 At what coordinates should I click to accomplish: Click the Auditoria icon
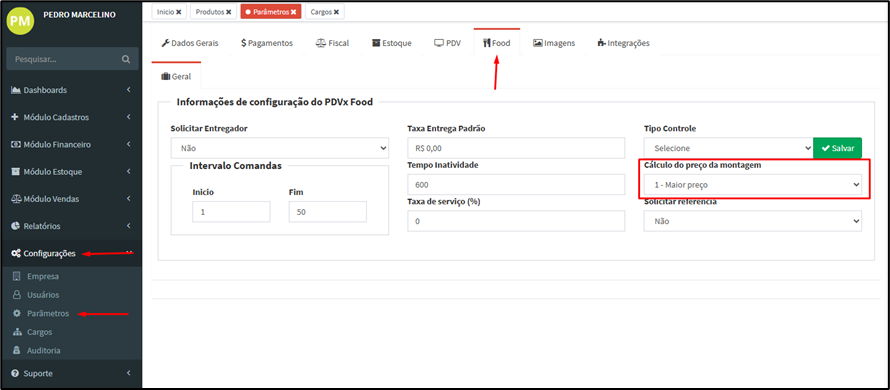point(16,350)
